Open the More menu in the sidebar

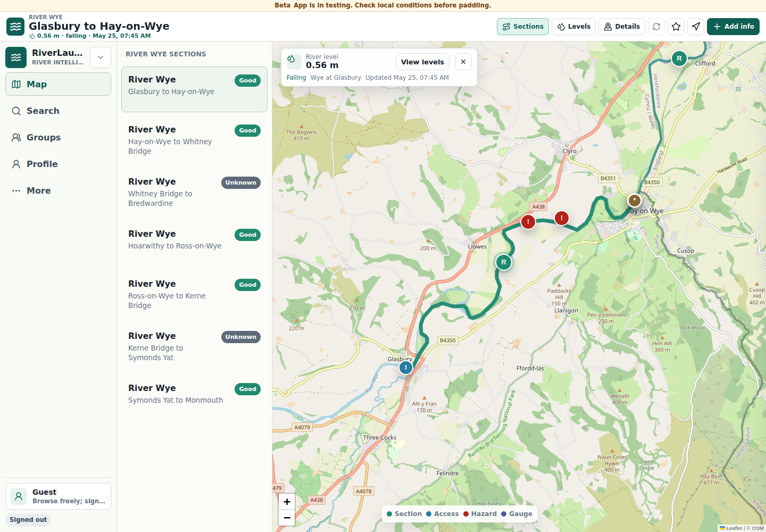pyautogui.click(x=58, y=190)
